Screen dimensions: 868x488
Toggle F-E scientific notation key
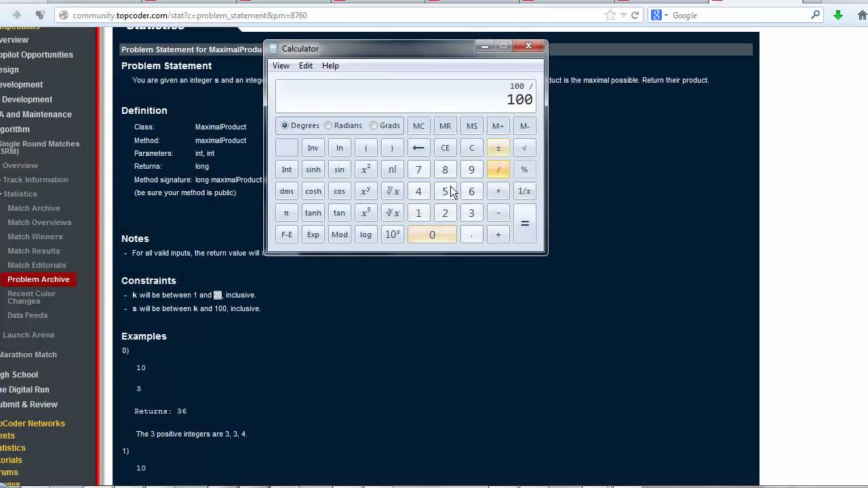286,235
